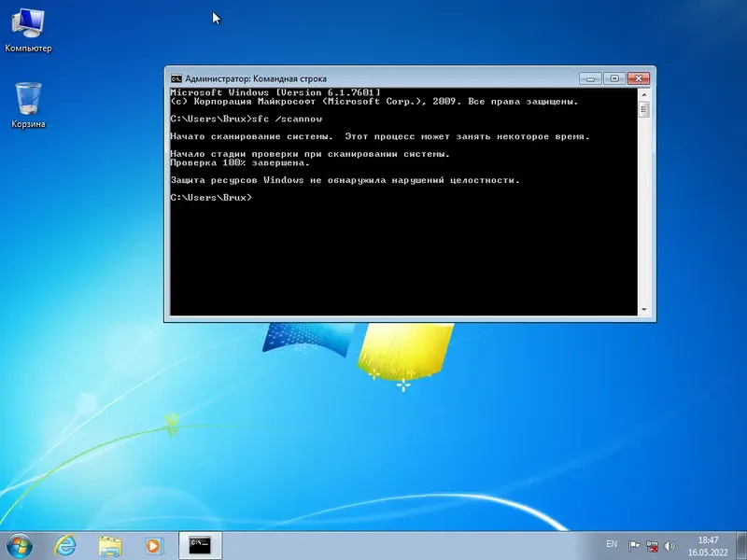Screen dimensions: 747x560
Task: Open volume control via the speaker icon
Action: pos(669,544)
